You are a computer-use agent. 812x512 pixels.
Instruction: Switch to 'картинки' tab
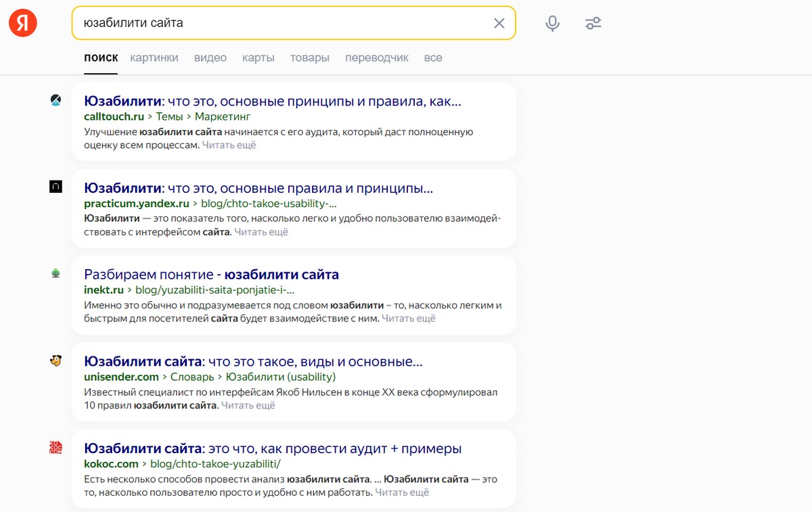(154, 57)
